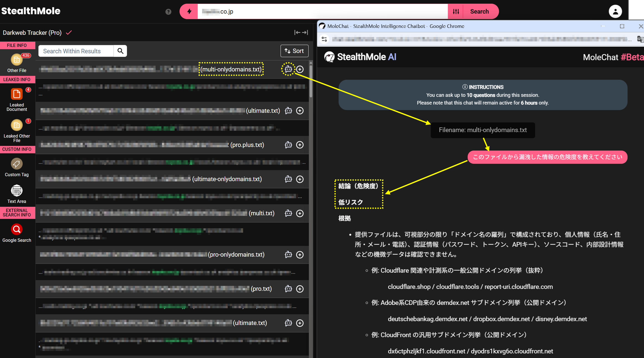The width and height of the screenshot is (644, 358).
Task: Select the Leaked Other File icon
Action: (16, 125)
